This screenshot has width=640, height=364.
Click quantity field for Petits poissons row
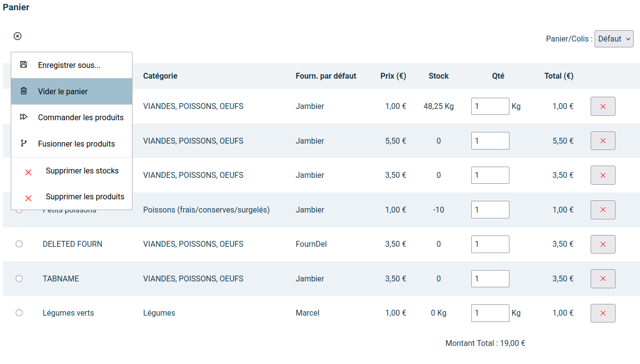tap(490, 210)
